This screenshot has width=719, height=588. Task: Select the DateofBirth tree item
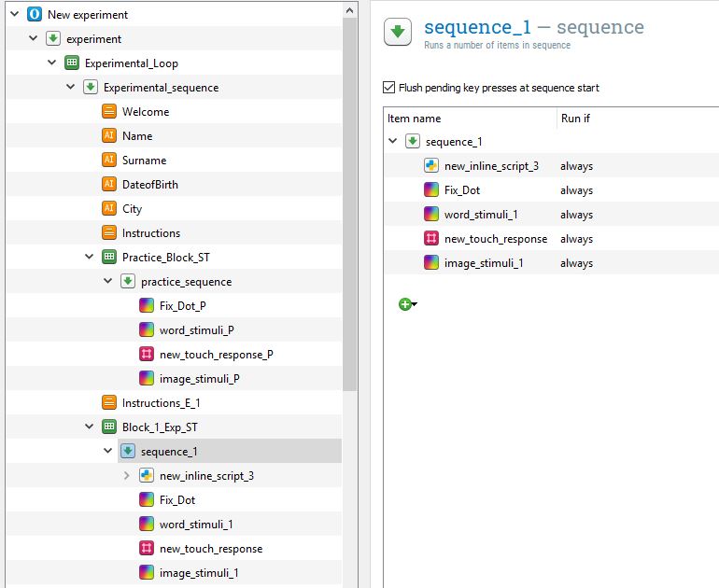(149, 185)
